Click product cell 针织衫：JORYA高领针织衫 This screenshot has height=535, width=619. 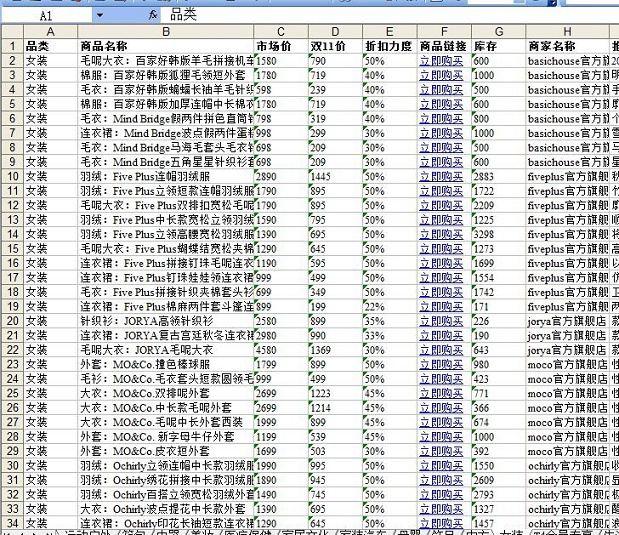166,321
